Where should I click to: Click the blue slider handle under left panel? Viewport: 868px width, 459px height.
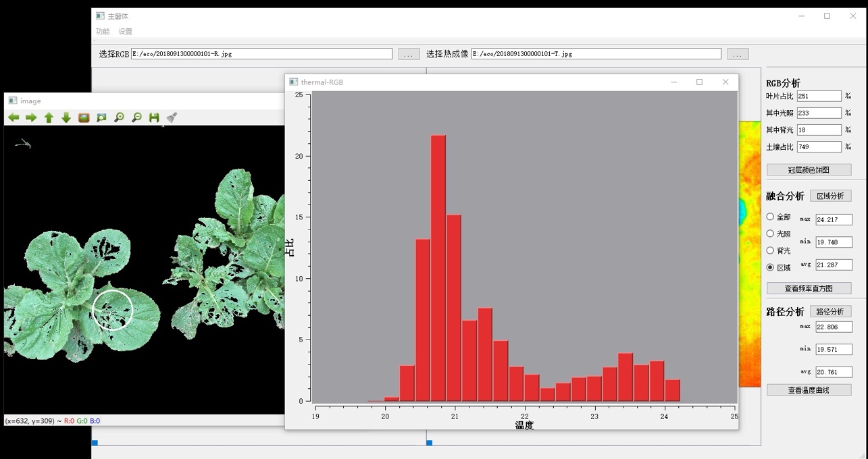[95, 443]
